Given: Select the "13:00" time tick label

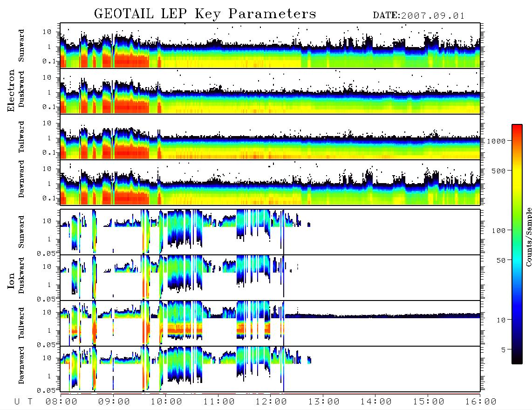Looking at the screenshot, I should [324, 402].
